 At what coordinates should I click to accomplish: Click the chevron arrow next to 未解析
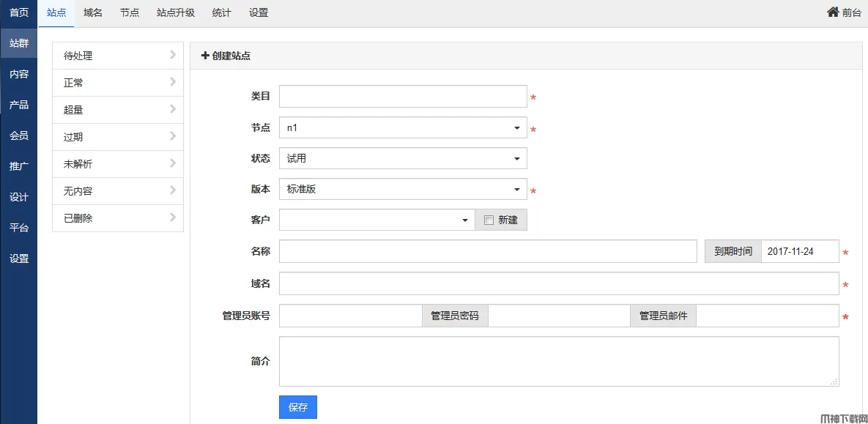coord(173,163)
